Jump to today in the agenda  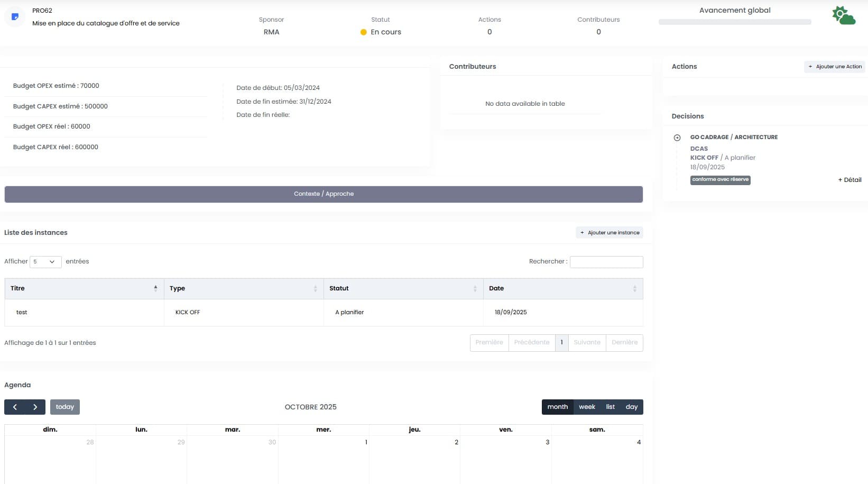point(65,407)
